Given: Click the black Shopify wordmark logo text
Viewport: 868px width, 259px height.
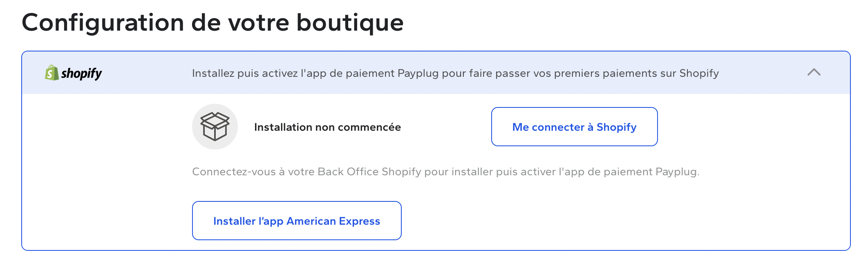Looking at the screenshot, I should tap(81, 74).
